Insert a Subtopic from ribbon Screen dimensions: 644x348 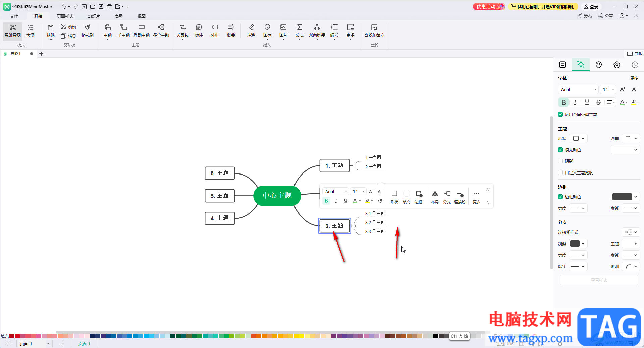[124, 31]
